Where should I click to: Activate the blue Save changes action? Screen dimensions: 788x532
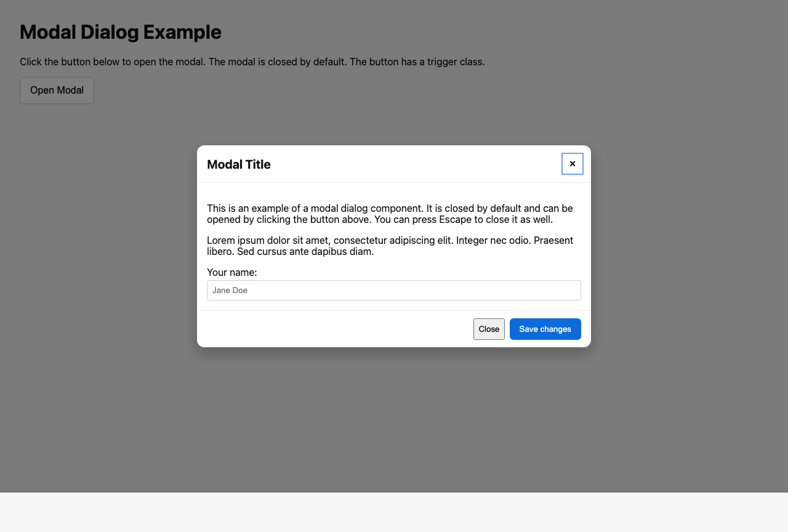click(545, 329)
